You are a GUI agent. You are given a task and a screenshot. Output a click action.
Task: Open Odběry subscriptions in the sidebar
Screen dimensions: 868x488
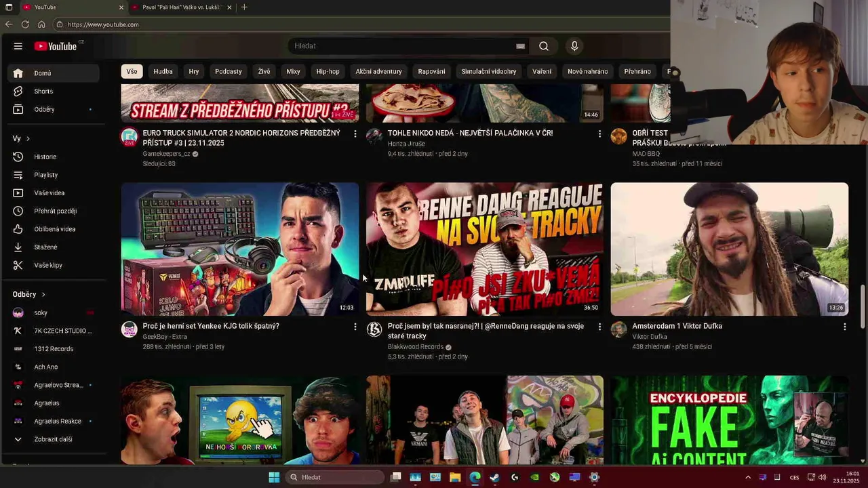click(x=54, y=109)
